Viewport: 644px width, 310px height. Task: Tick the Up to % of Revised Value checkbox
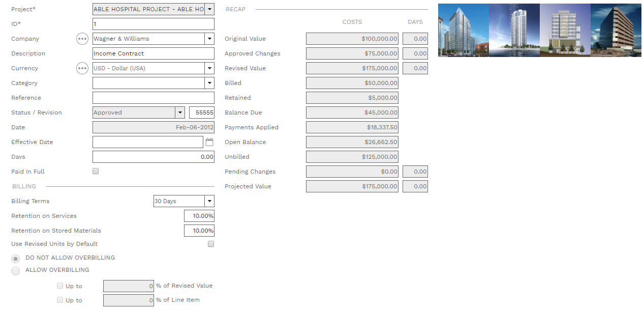click(60, 286)
